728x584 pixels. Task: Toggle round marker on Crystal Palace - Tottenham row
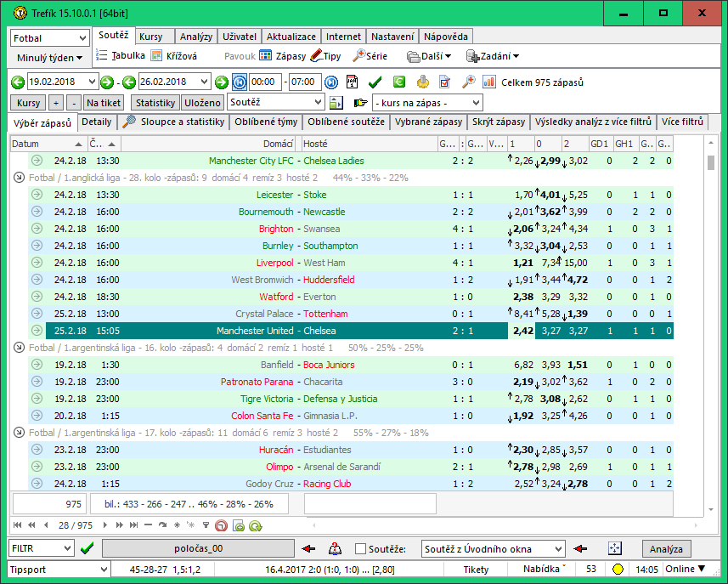tap(37, 313)
